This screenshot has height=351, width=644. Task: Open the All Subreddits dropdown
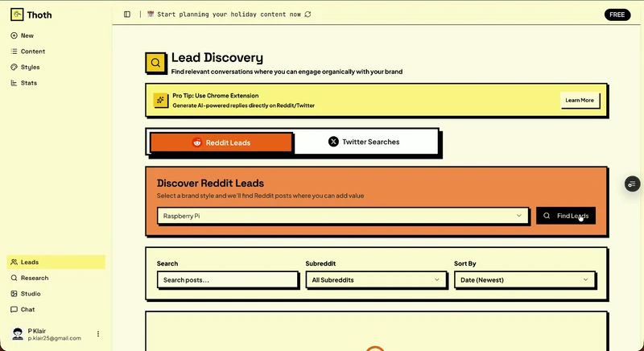coord(376,280)
